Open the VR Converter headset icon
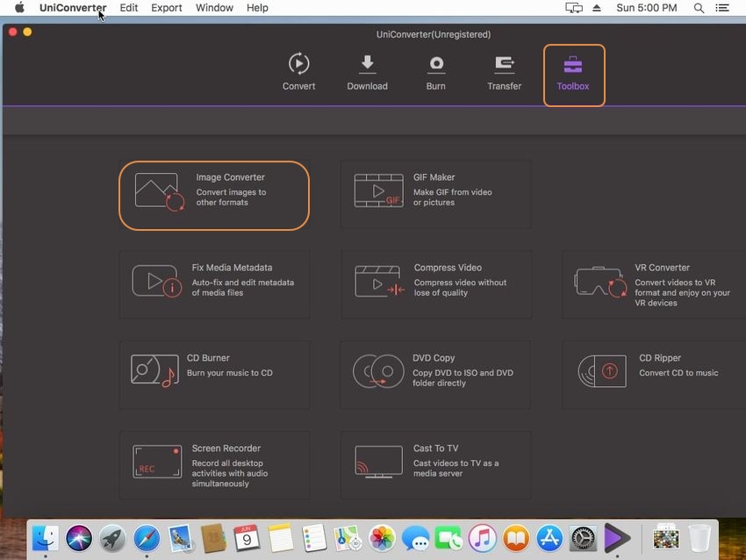Image resolution: width=746 pixels, height=560 pixels. pyautogui.click(x=600, y=284)
